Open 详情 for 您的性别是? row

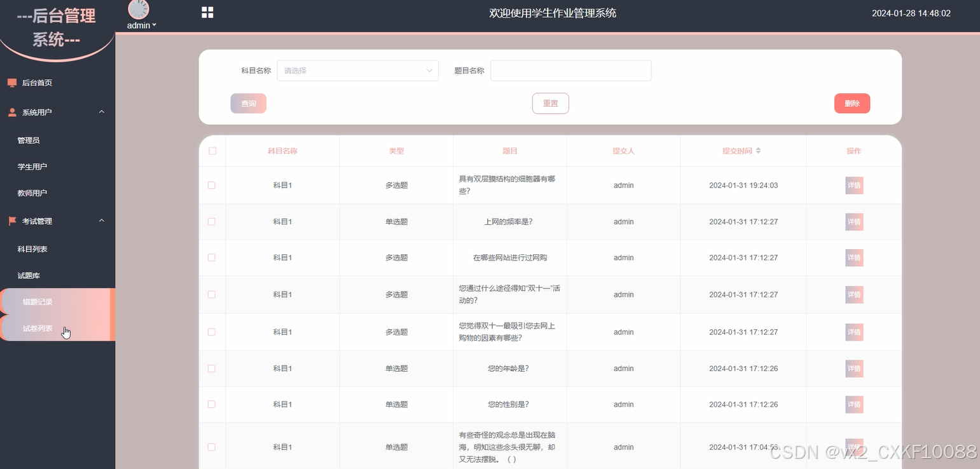(854, 404)
